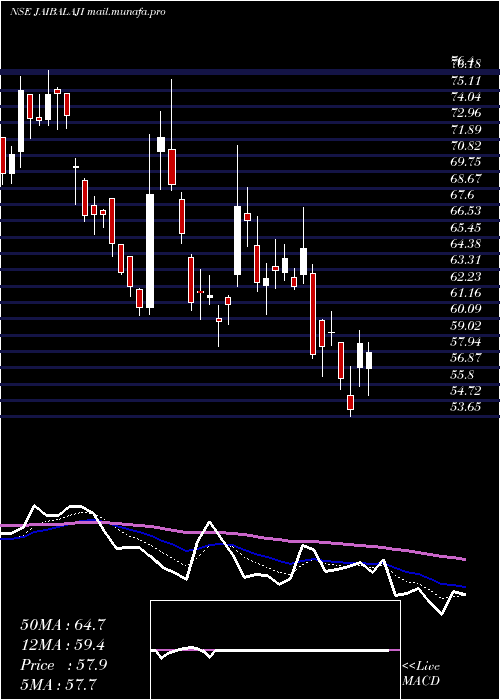The width and height of the screenshot is (500, 700).
Task: Click the <<Live MACD label
Action: coord(421,673)
